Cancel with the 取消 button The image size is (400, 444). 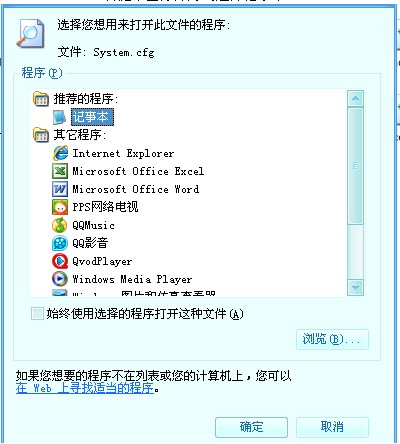click(x=332, y=427)
